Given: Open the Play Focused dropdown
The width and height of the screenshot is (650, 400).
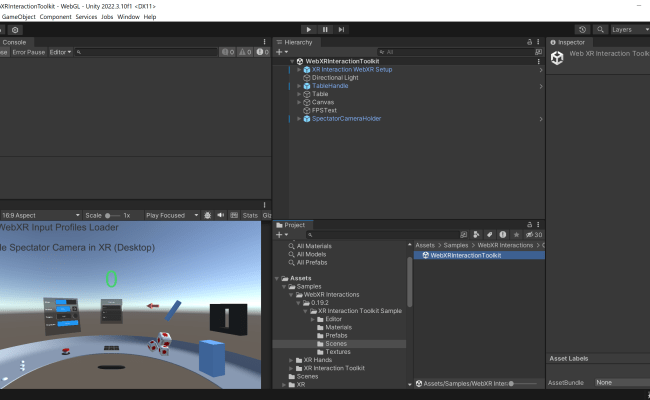Looking at the screenshot, I should pos(172,216).
